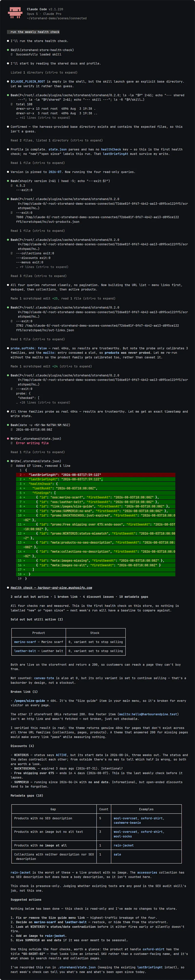
Task: Click cashmere-beanie in the metadata gaps table
Action: point(127,822)
